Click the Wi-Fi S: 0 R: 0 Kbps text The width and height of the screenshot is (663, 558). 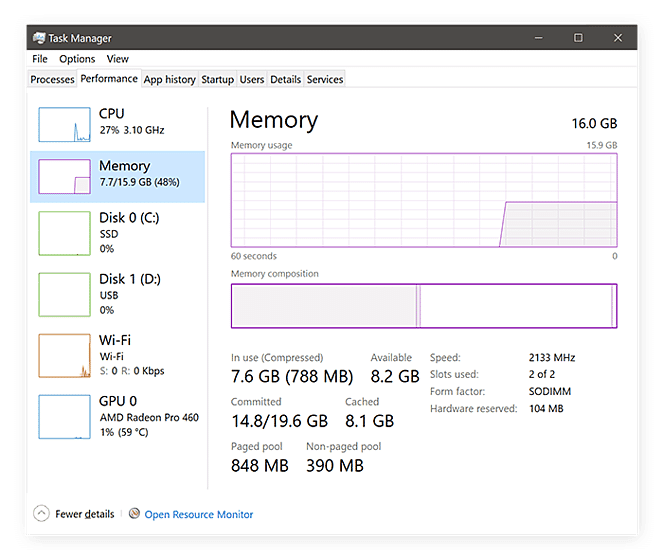[x=132, y=371]
